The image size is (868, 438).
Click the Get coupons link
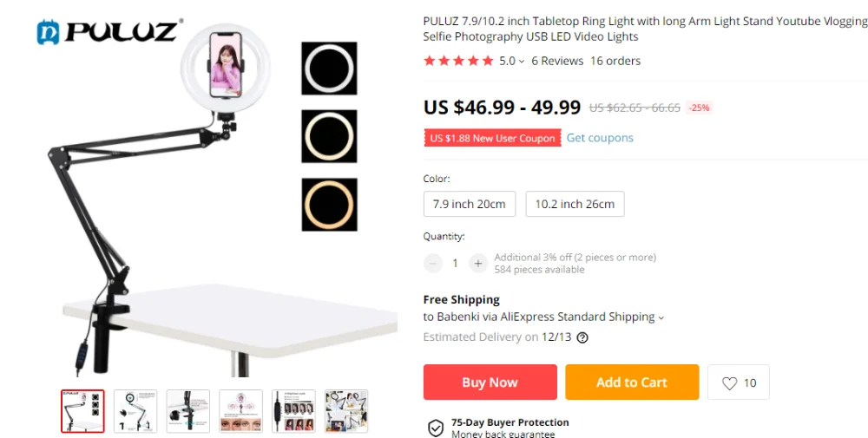600,138
